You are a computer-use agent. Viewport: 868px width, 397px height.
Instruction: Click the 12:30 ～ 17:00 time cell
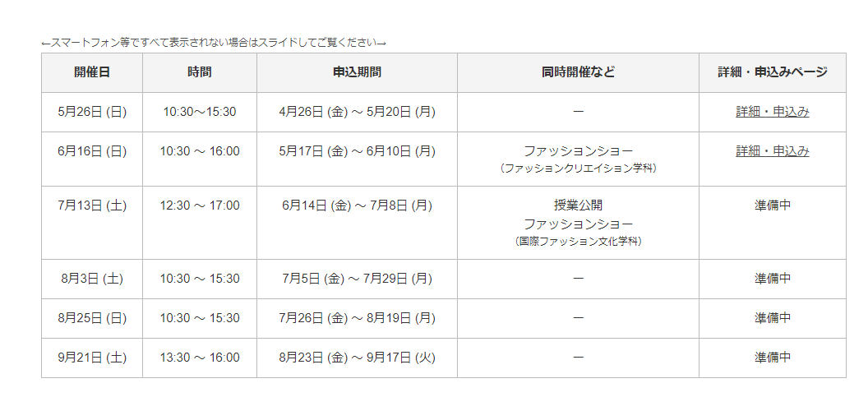click(199, 223)
